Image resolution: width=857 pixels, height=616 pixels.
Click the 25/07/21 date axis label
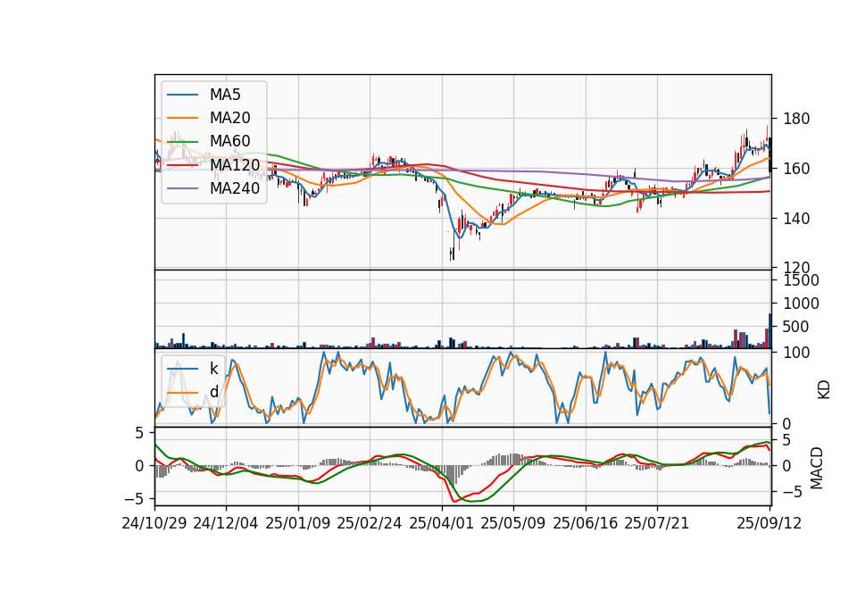[657, 523]
